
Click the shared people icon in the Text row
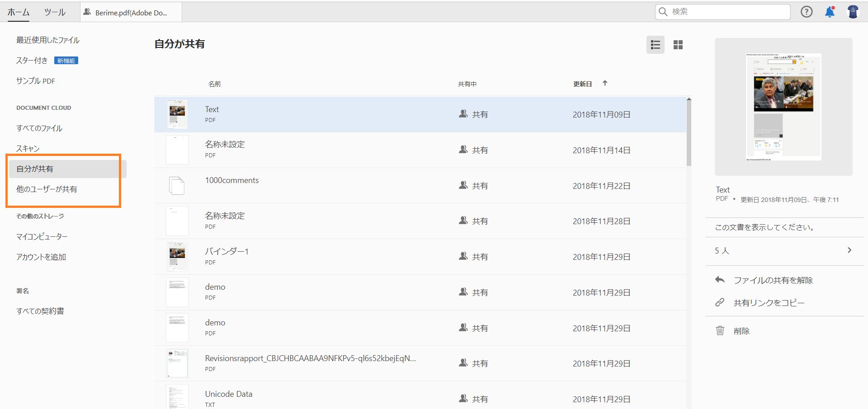463,114
